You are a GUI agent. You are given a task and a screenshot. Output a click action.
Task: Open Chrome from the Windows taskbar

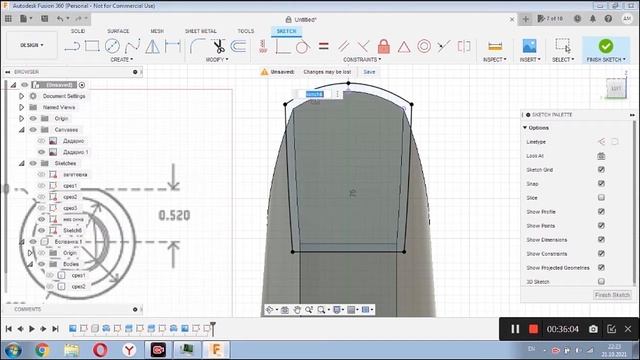(42, 350)
